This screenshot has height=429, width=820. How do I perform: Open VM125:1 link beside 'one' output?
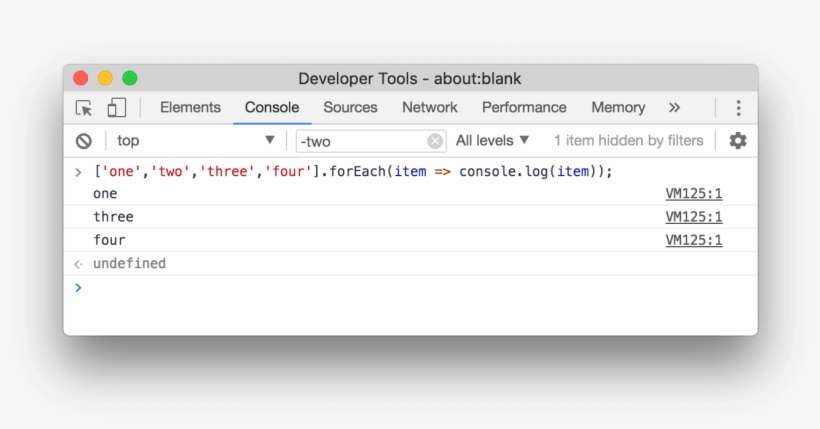[693, 194]
